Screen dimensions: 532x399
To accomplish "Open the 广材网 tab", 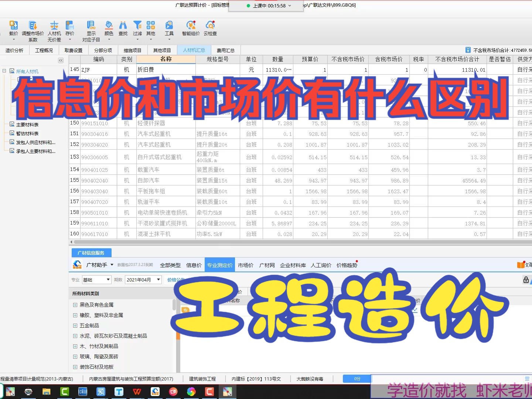I will point(267,265).
